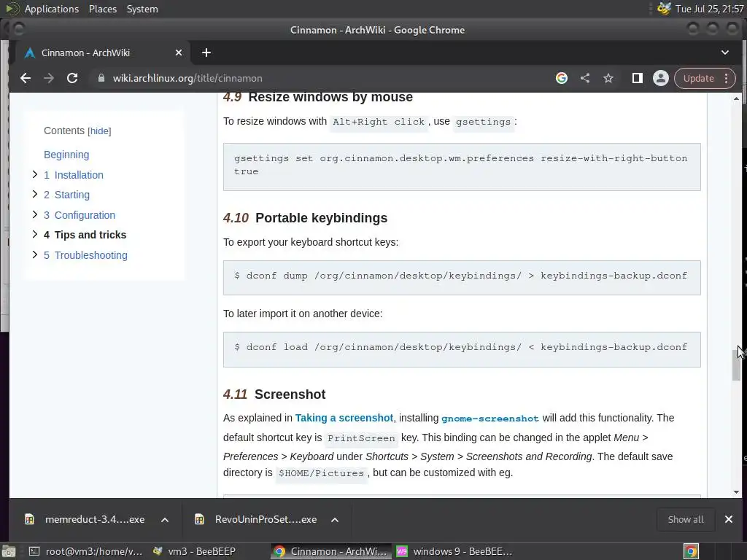The height and width of the screenshot is (560, 747).
Task: Open the Places menu
Action: (x=103, y=9)
